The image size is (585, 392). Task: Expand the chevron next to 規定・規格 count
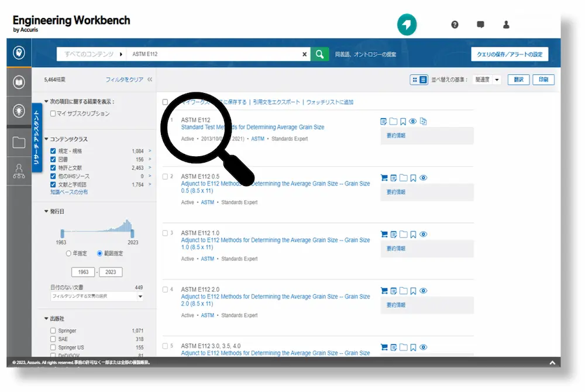[x=150, y=151]
